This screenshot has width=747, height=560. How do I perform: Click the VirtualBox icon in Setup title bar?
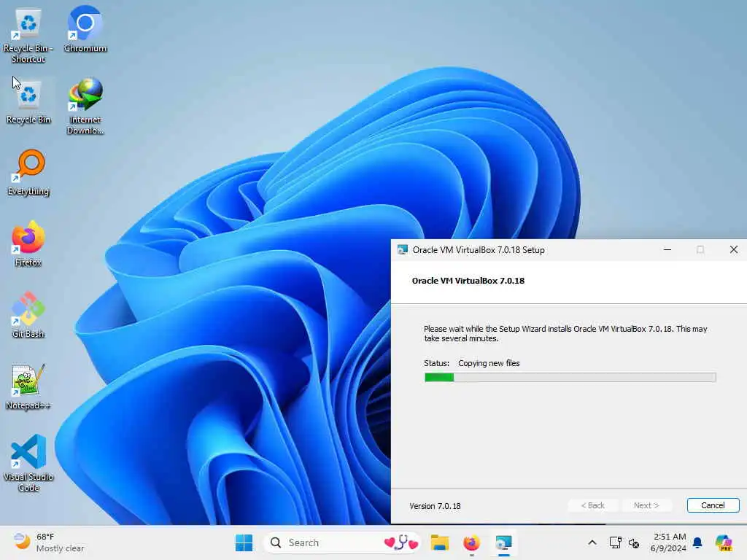click(x=403, y=250)
